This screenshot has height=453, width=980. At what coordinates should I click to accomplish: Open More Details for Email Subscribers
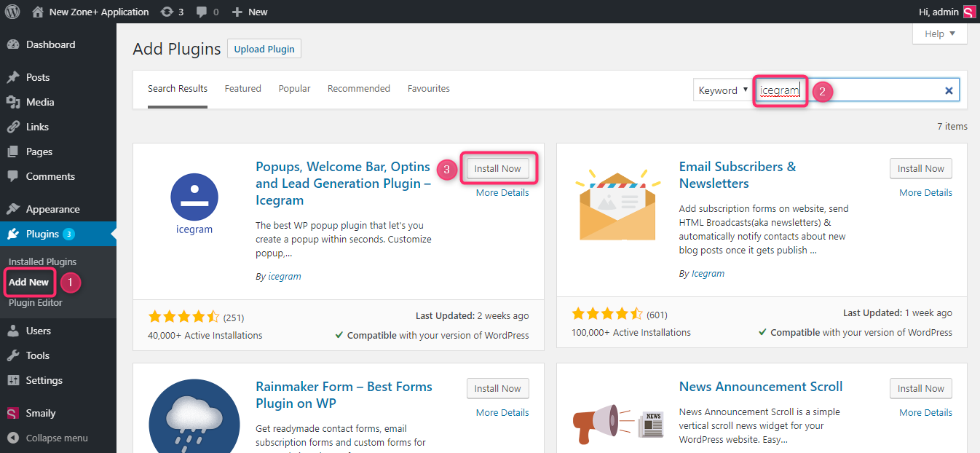(x=925, y=193)
